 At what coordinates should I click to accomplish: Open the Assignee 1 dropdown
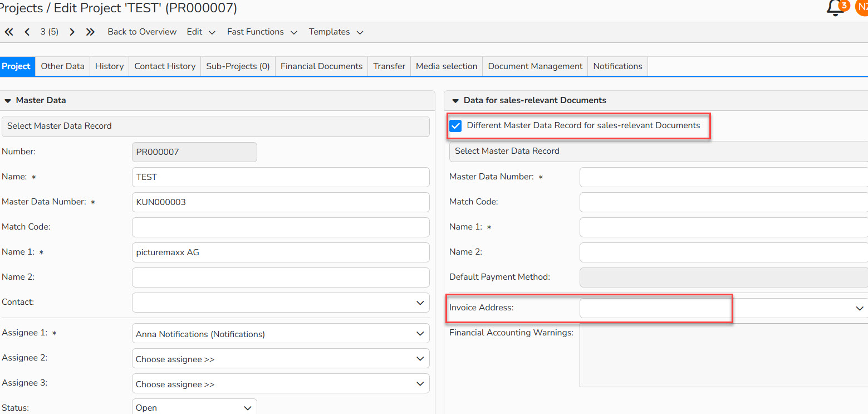(281, 333)
